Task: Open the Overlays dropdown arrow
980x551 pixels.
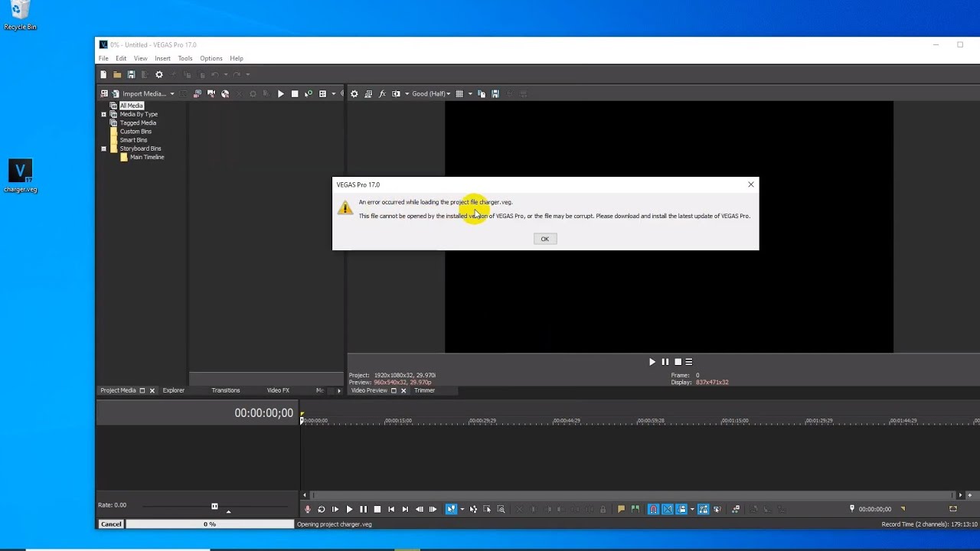Action: (469, 93)
